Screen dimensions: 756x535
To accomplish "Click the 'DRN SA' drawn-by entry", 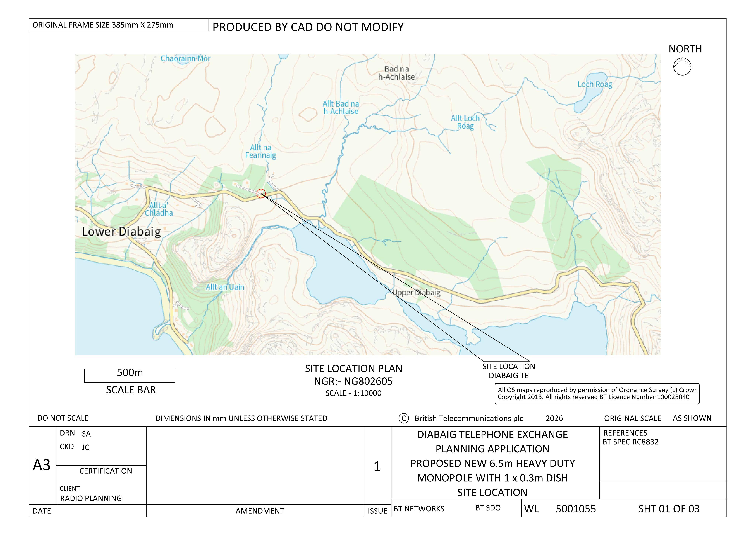I will [75, 433].
